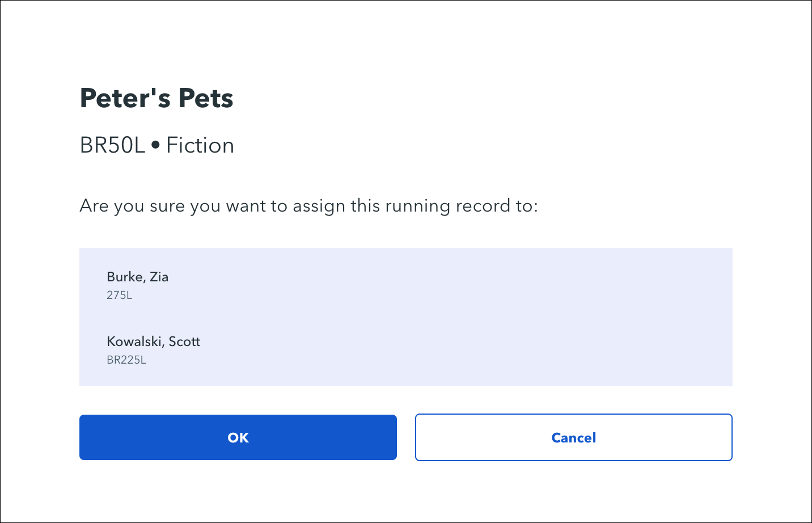Click the 275L Lexile level under Burke

point(119,295)
